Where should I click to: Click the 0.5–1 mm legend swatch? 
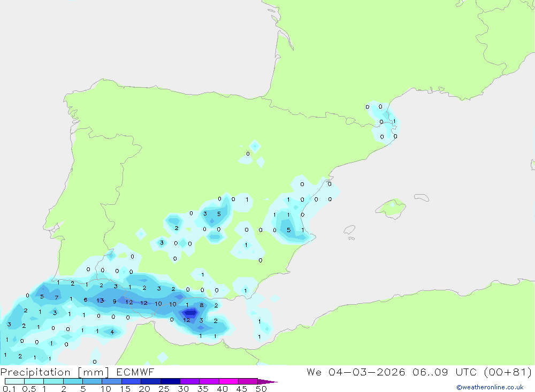pyautogui.click(x=34, y=381)
